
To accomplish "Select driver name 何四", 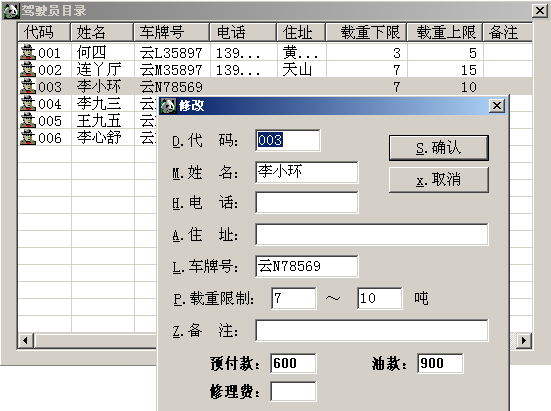I will [91, 53].
